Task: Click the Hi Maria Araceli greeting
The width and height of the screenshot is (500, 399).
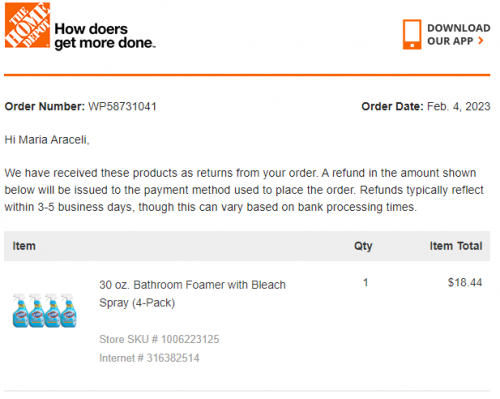Action: (x=47, y=140)
